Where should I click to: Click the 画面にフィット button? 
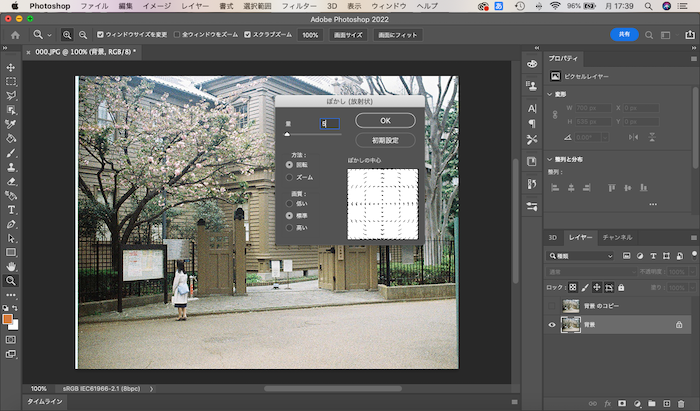tap(397, 35)
